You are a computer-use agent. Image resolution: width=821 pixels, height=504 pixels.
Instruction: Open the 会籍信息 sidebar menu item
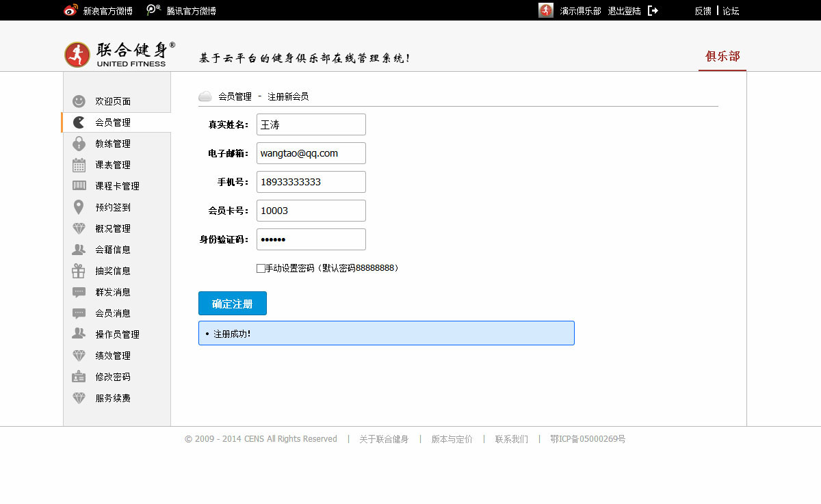click(x=113, y=250)
